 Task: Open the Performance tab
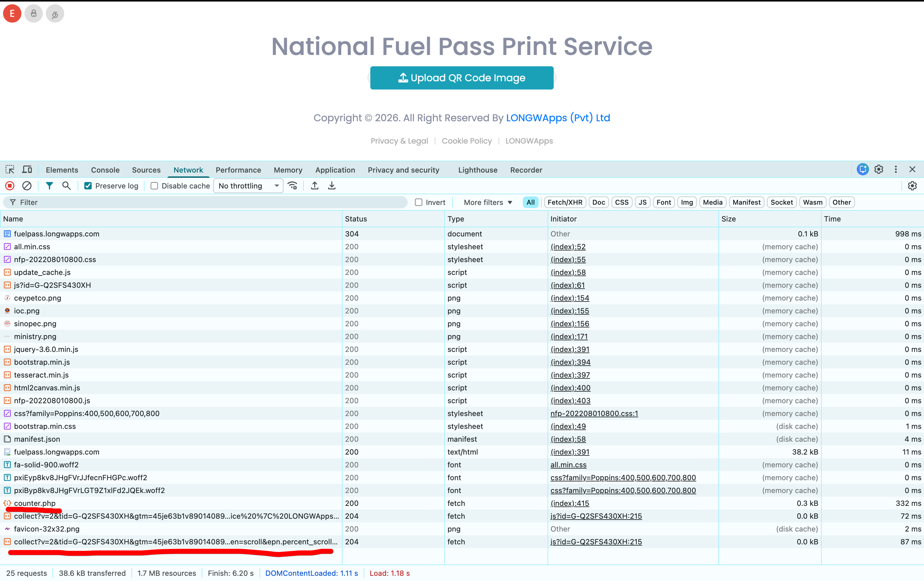click(238, 170)
